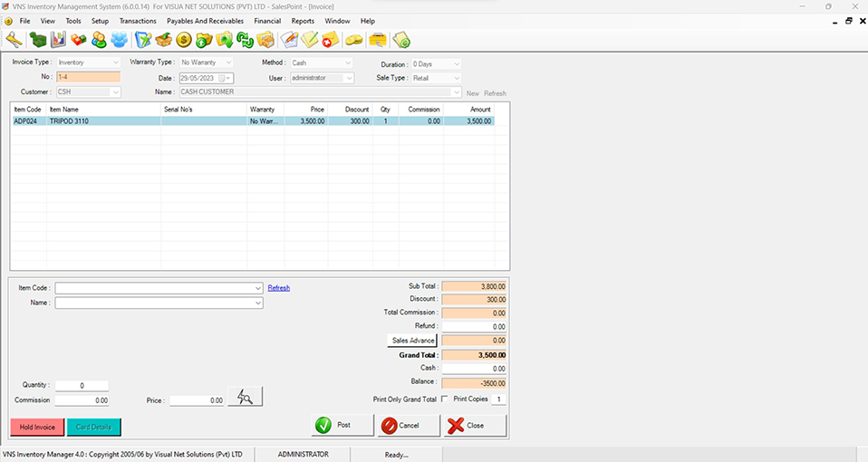
Task: Click the app icon left of File menu
Action: click(x=8, y=21)
